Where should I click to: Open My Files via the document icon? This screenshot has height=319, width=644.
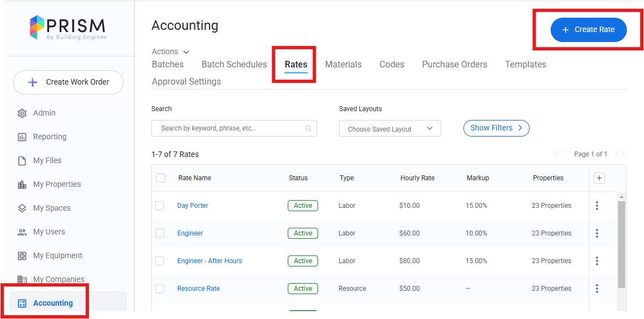click(x=22, y=160)
